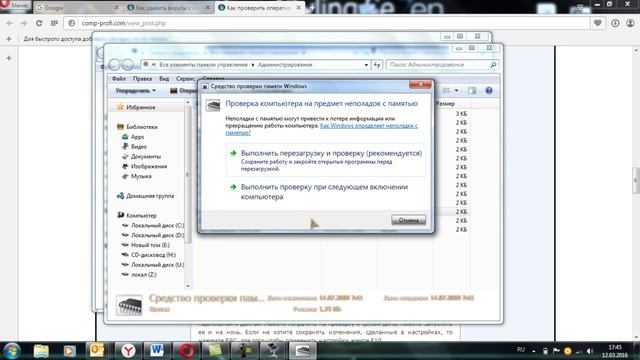Open File Explorer from taskbar

click(41, 351)
